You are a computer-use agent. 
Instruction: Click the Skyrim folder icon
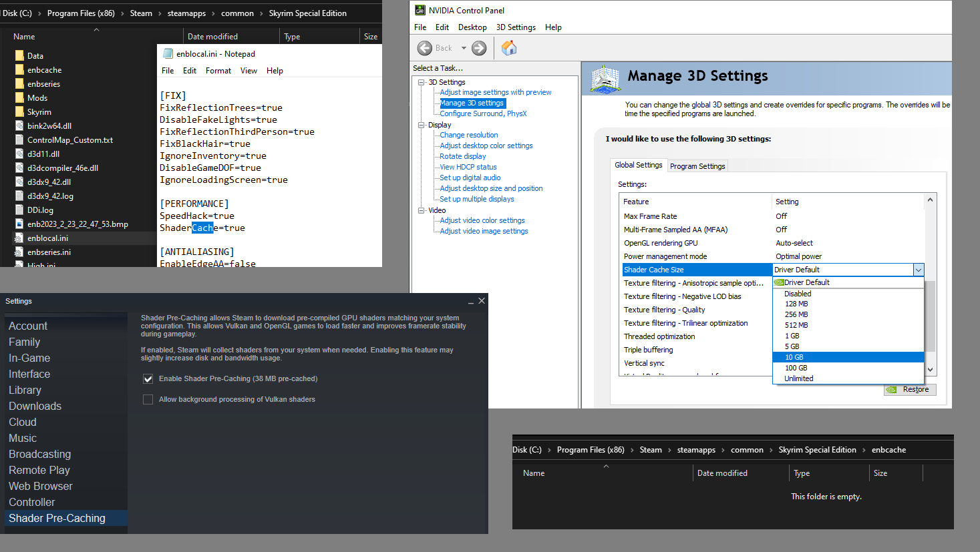click(x=19, y=112)
